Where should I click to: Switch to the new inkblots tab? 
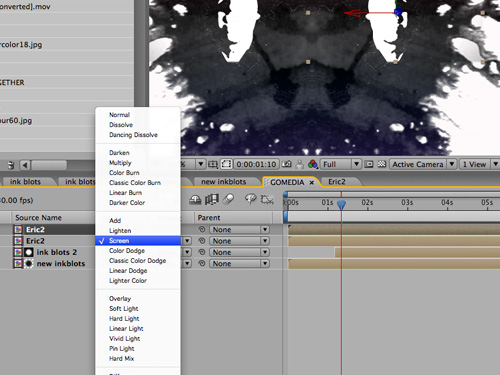224,182
